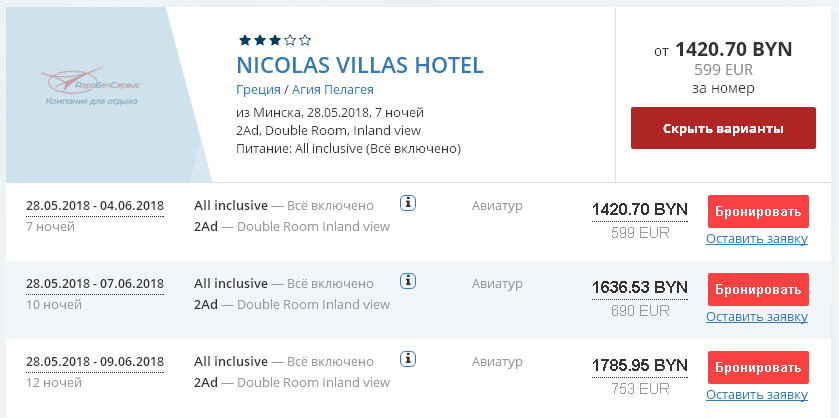Leave a request for 10 nights offer
This screenshot has width=839, height=418.
757,317
